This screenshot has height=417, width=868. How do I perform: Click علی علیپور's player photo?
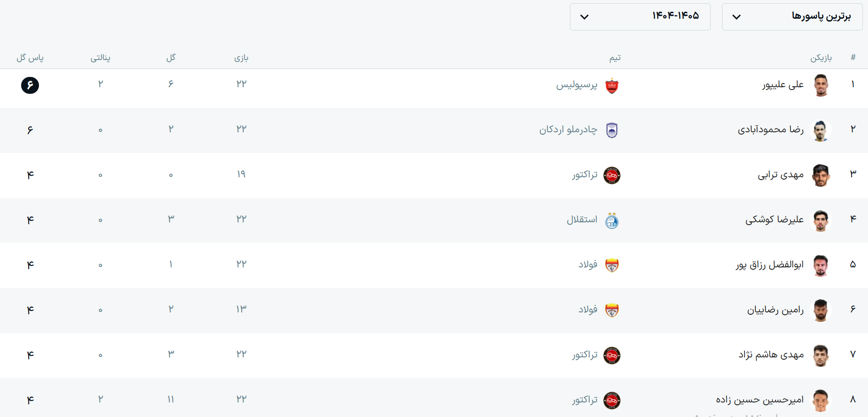(821, 85)
